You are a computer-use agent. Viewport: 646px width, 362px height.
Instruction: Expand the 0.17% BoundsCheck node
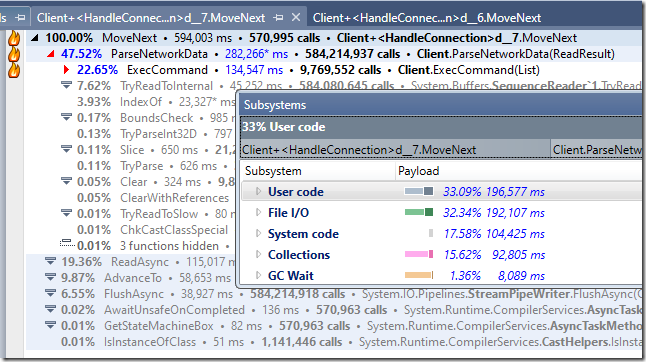tap(66, 117)
